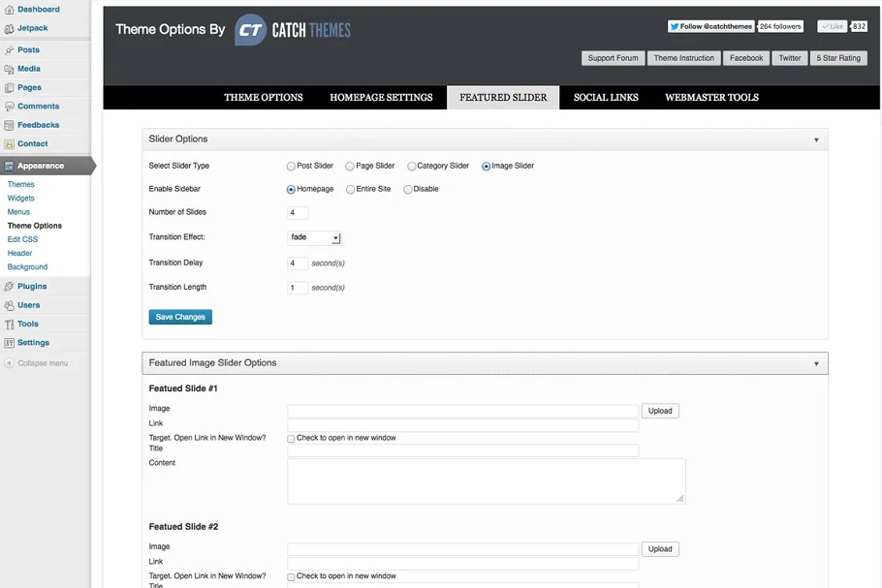Open the Support Forum link
Image resolution: width=882 pixels, height=588 pixels.
coord(613,58)
